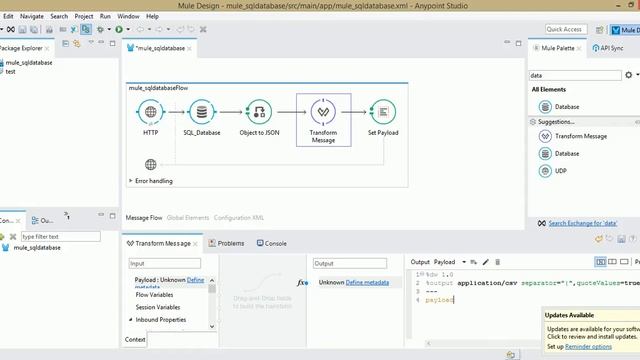Run the project with the green play button
Viewport: 640px width, 360px height.
pos(119,29)
